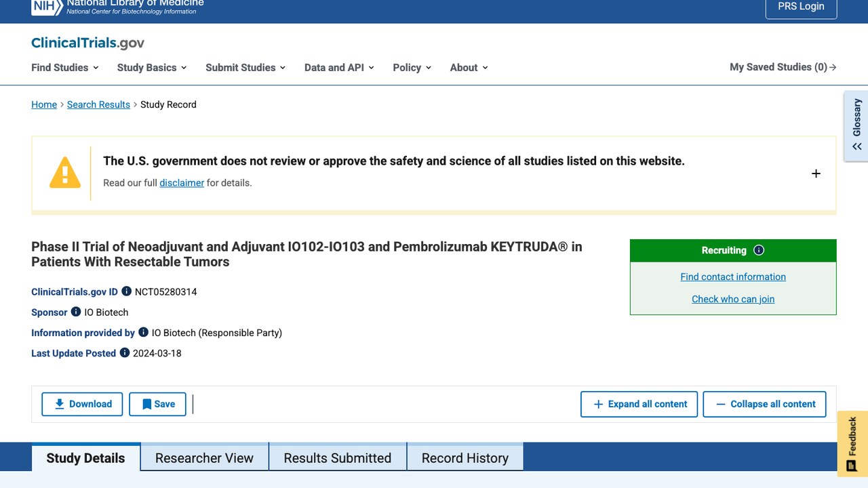Follow the Home breadcrumb link
868x488 pixels.
44,104
